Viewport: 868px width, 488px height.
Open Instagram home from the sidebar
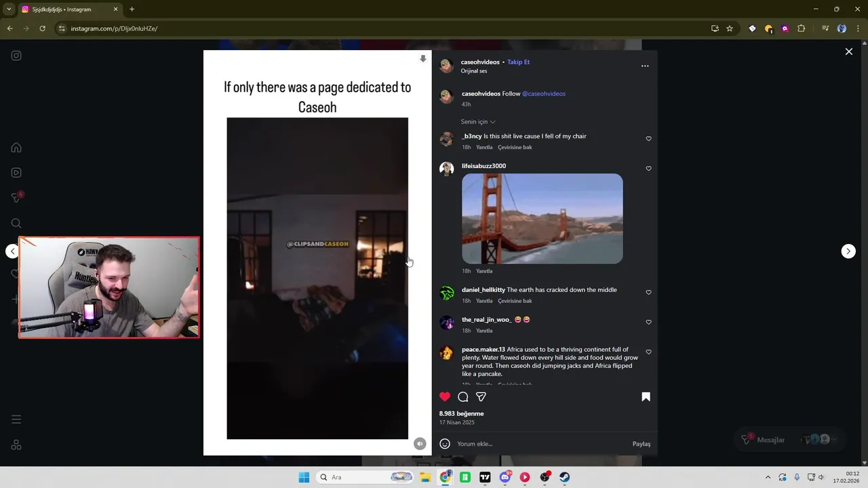(16, 148)
